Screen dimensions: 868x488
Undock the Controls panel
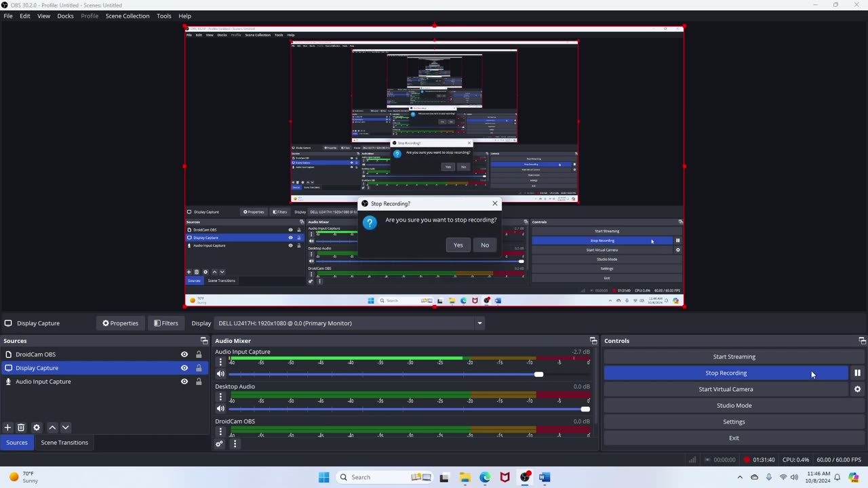pos(862,341)
